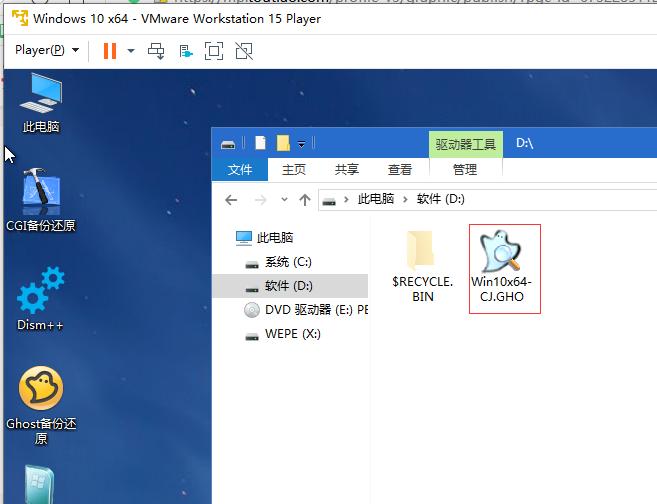Screen dimensions: 657x504
Task: Select DVD 驱动器 (E:) in navigation tree
Action: (305, 310)
